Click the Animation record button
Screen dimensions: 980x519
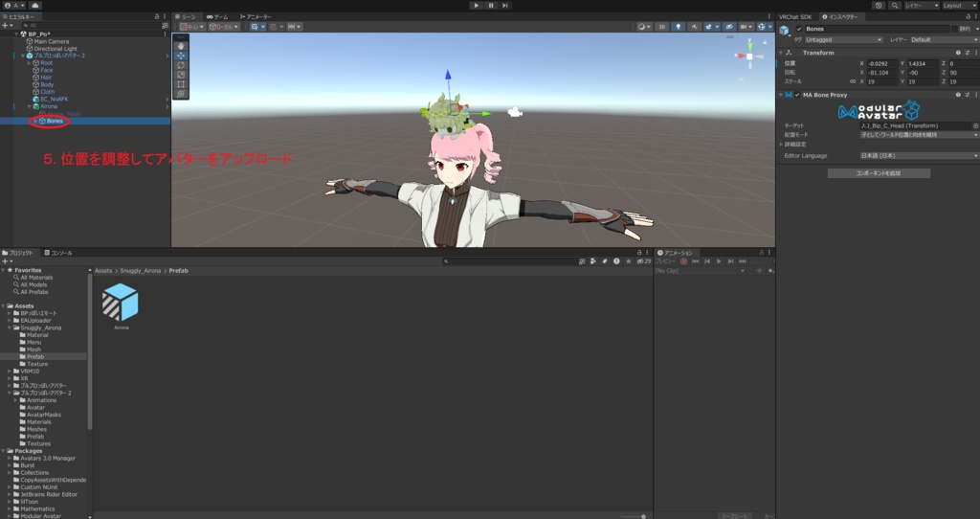[x=683, y=261]
